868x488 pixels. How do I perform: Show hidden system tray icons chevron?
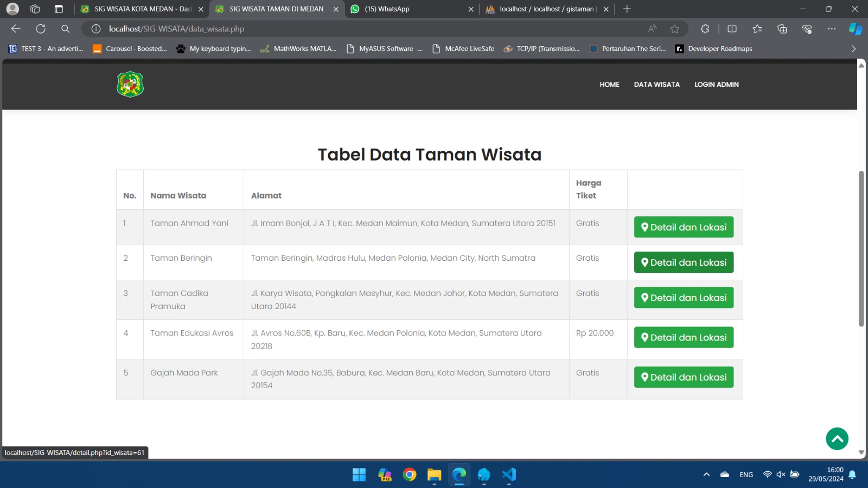click(x=706, y=475)
